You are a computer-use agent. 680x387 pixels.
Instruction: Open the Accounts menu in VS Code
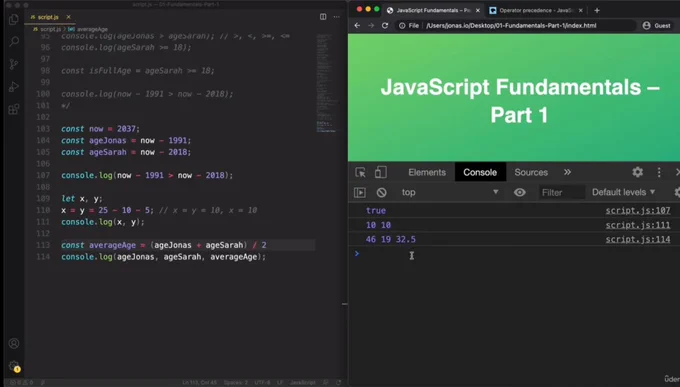[14, 344]
